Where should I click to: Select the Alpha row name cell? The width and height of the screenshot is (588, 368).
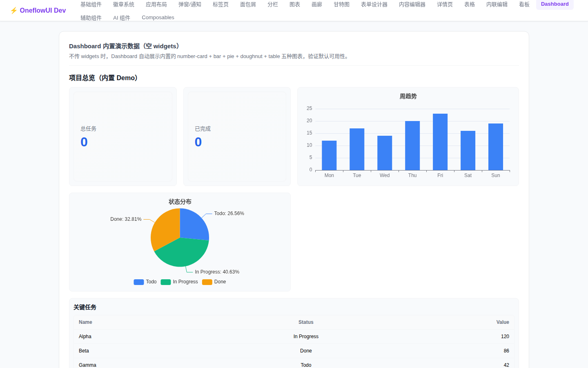tap(85, 337)
